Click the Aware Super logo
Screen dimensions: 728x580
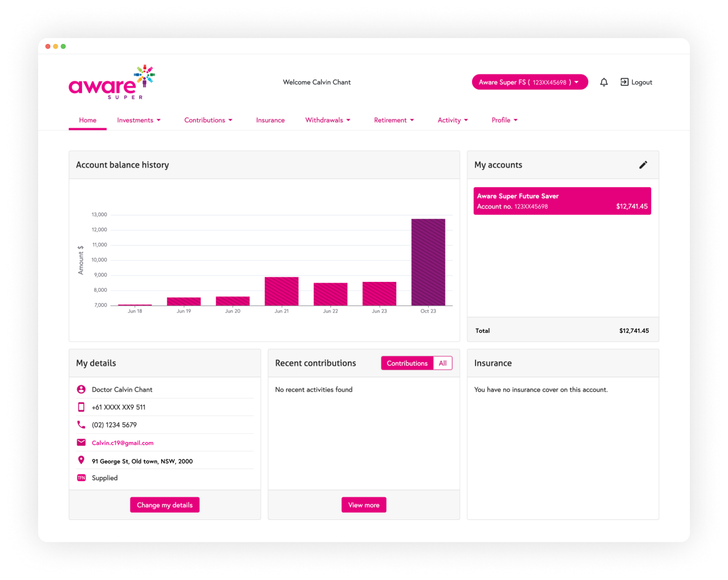pyautogui.click(x=112, y=82)
